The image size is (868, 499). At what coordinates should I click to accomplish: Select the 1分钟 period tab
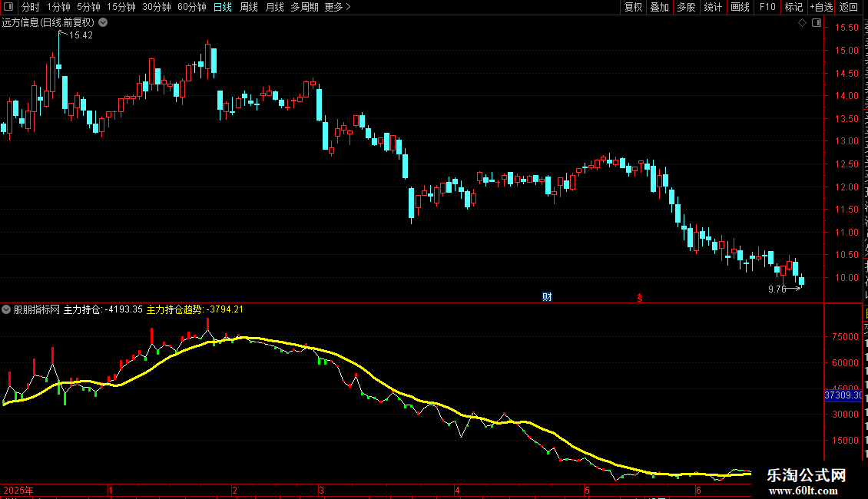58,7
